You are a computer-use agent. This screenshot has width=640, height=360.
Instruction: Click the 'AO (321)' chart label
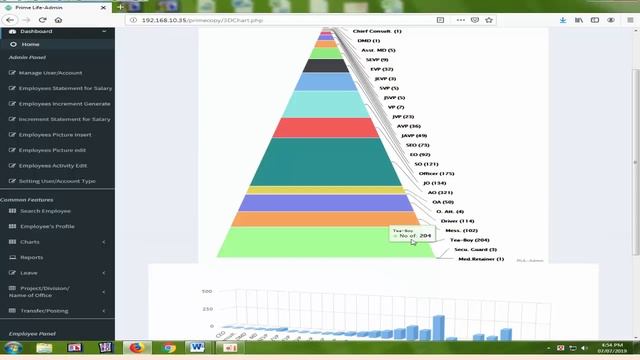(x=440, y=192)
